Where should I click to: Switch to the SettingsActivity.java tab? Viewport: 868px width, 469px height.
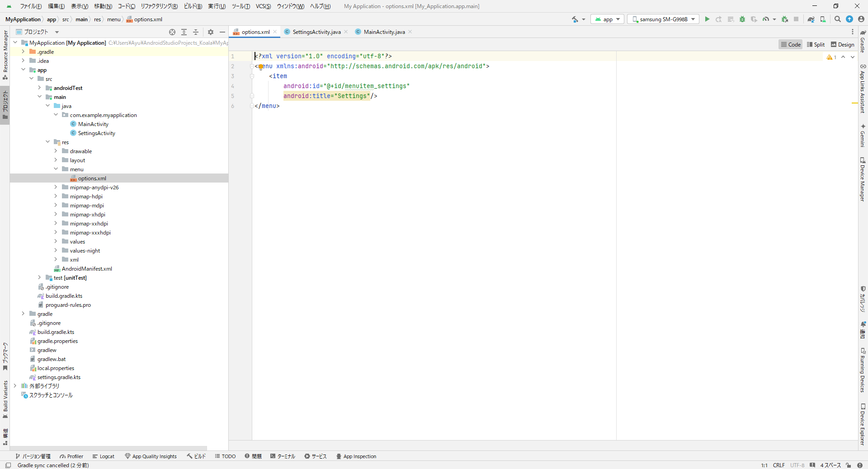[316, 32]
